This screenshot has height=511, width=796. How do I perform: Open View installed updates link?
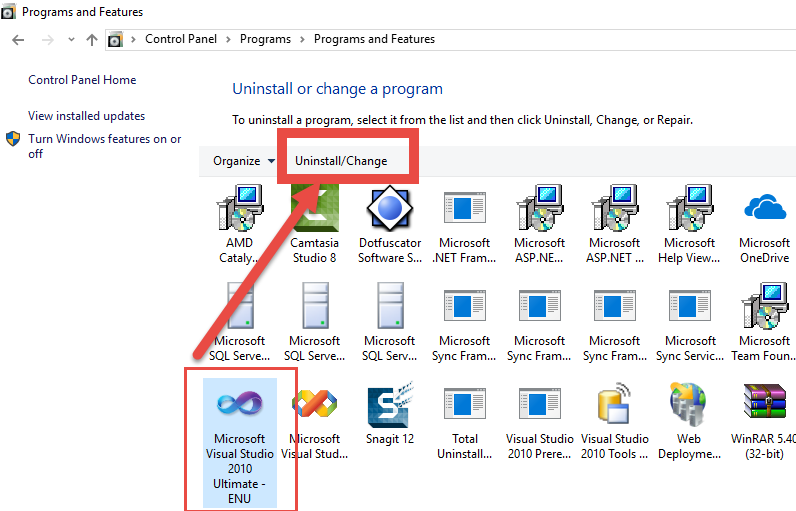[86, 116]
